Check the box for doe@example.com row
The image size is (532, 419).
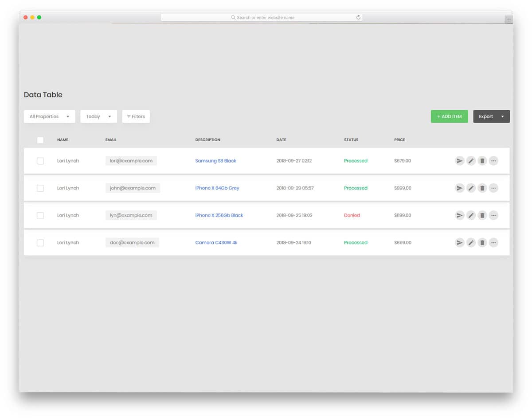coord(40,243)
